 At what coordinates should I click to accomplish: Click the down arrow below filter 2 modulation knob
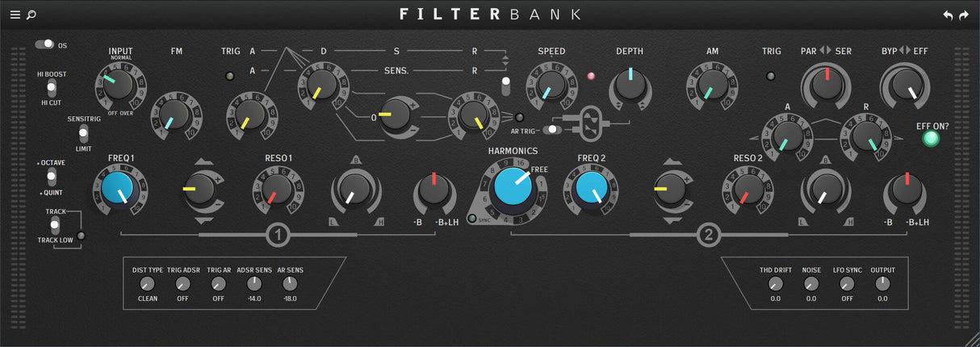672,219
